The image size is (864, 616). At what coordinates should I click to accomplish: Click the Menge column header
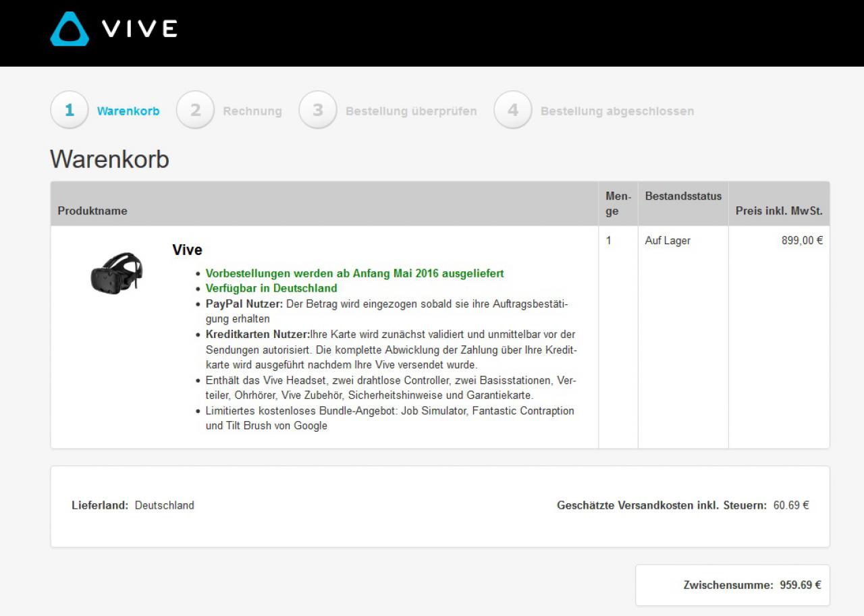point(618,203)
